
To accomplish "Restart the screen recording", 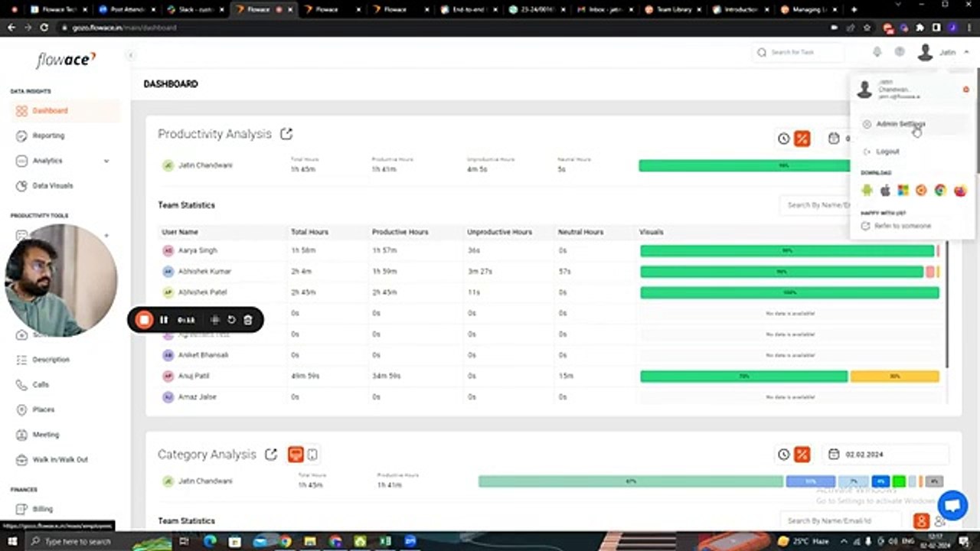I will click(x=231, y=320).
